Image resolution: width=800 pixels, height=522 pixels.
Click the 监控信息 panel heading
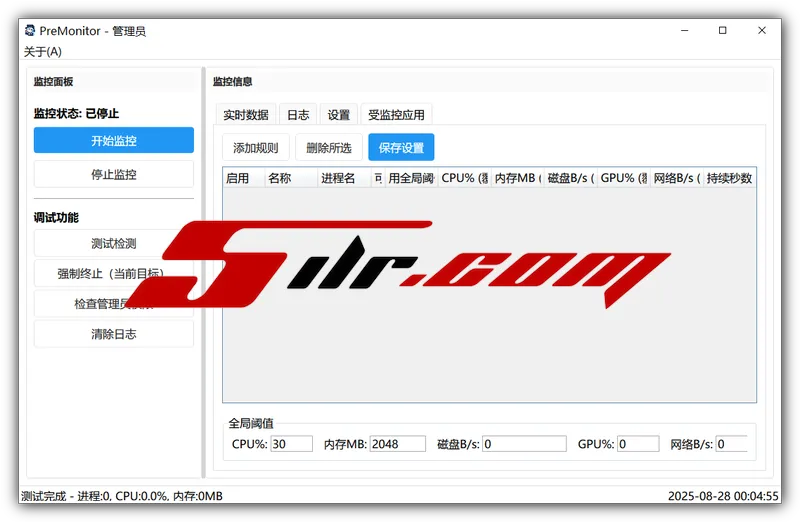[233, 82]
